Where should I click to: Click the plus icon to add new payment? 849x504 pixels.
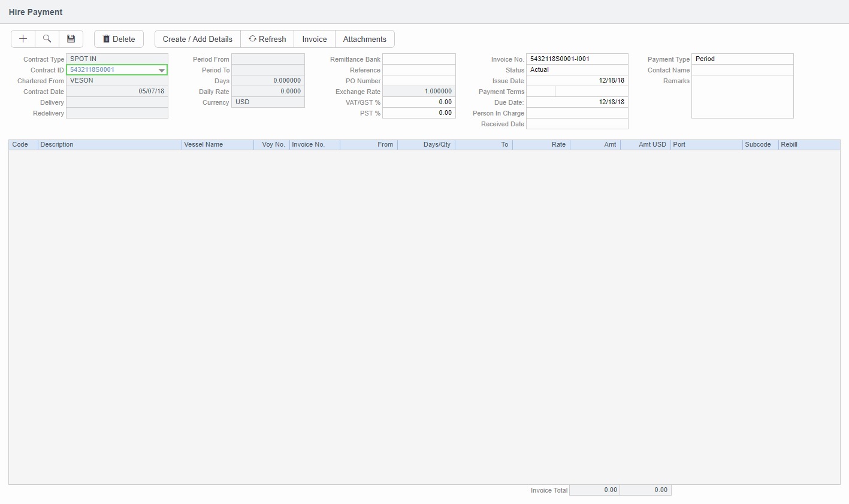click(23, 39)
